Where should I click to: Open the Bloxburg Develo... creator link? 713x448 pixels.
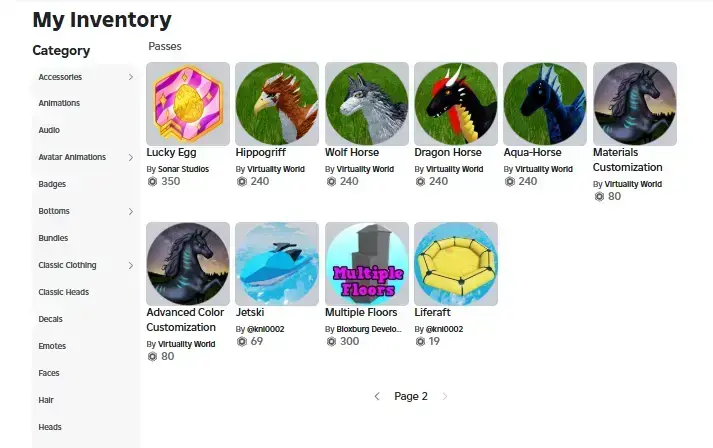click(369, 329)
